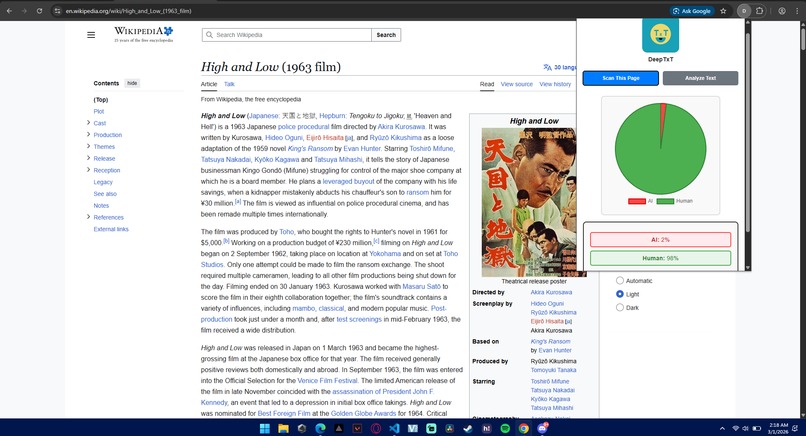Select the Automatic color theme

pyautogui.click(x=620, y=281)
